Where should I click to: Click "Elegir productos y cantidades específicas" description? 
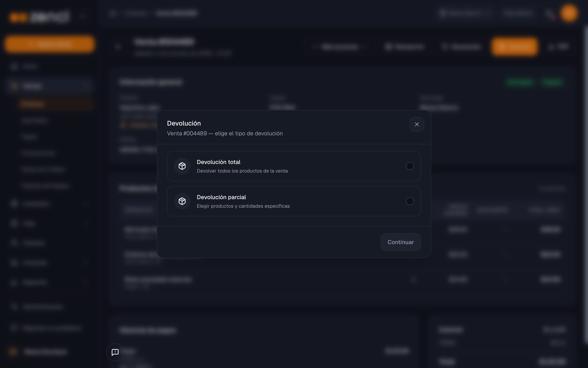point(243,206)
